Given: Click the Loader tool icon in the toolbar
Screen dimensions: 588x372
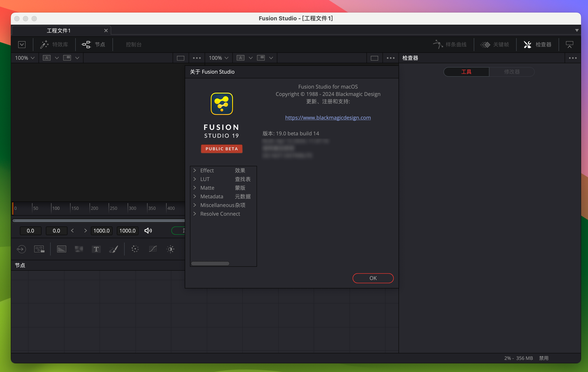Looking at the screenshot, I should (x=21, y=249).
